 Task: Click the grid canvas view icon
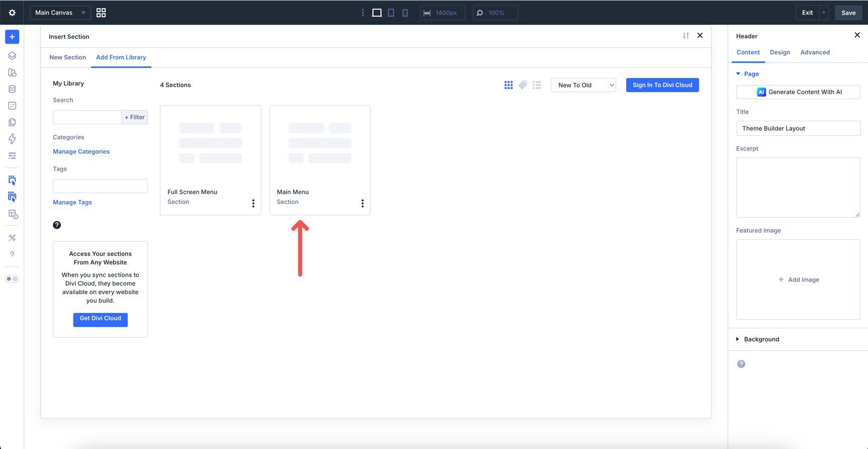[x=101, y=13]
